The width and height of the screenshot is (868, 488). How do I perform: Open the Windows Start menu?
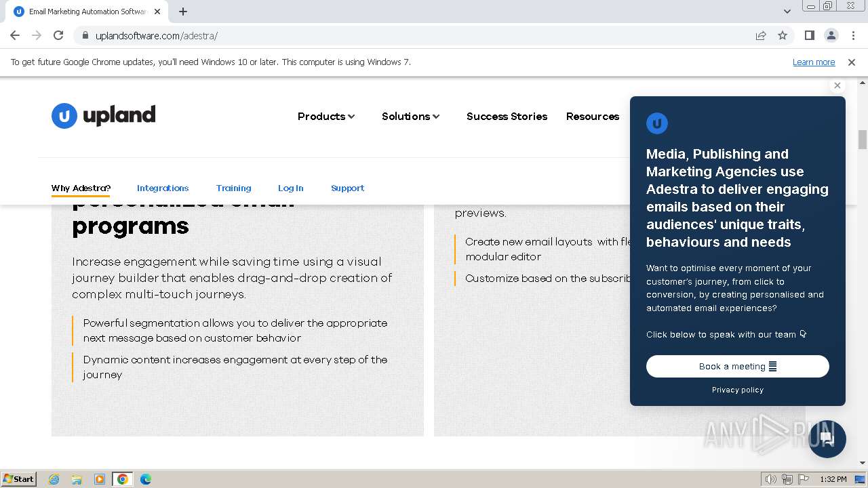[19, 479]
